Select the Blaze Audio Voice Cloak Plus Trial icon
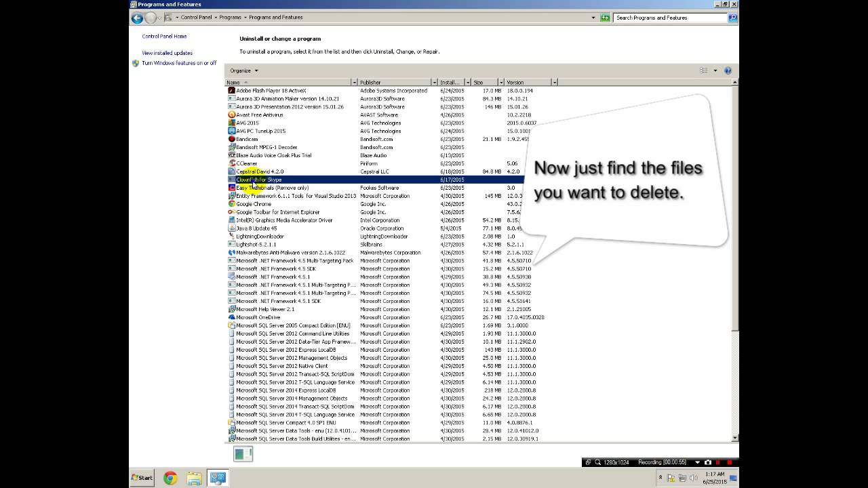 [231, 155]
